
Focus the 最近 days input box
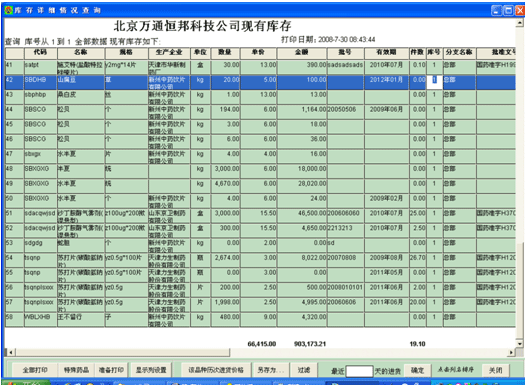click(x=359, y=371)
